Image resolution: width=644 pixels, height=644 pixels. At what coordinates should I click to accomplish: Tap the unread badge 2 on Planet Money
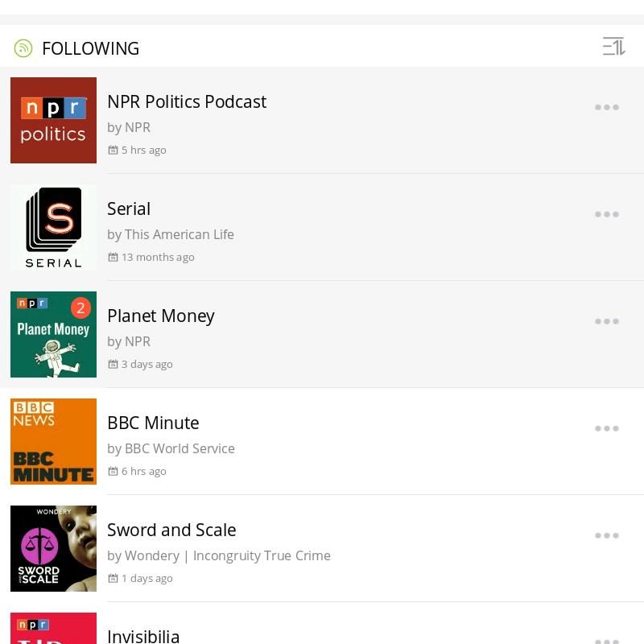[80, 308]
